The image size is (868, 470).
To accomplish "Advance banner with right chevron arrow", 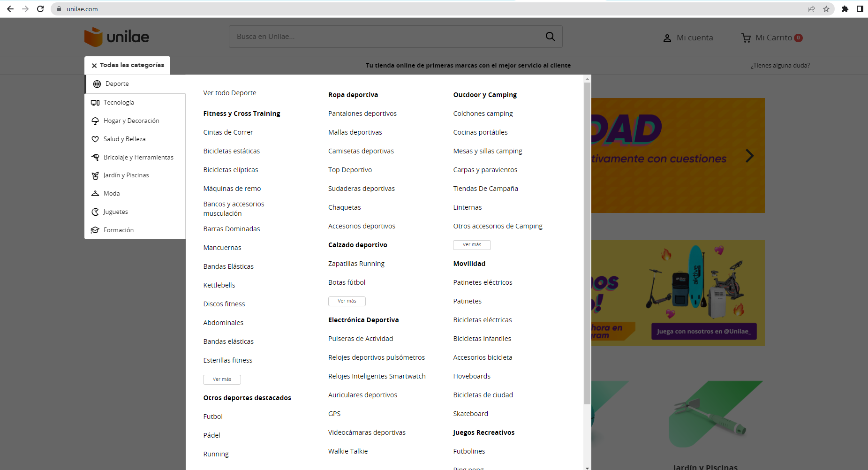I will pos(750,156).
